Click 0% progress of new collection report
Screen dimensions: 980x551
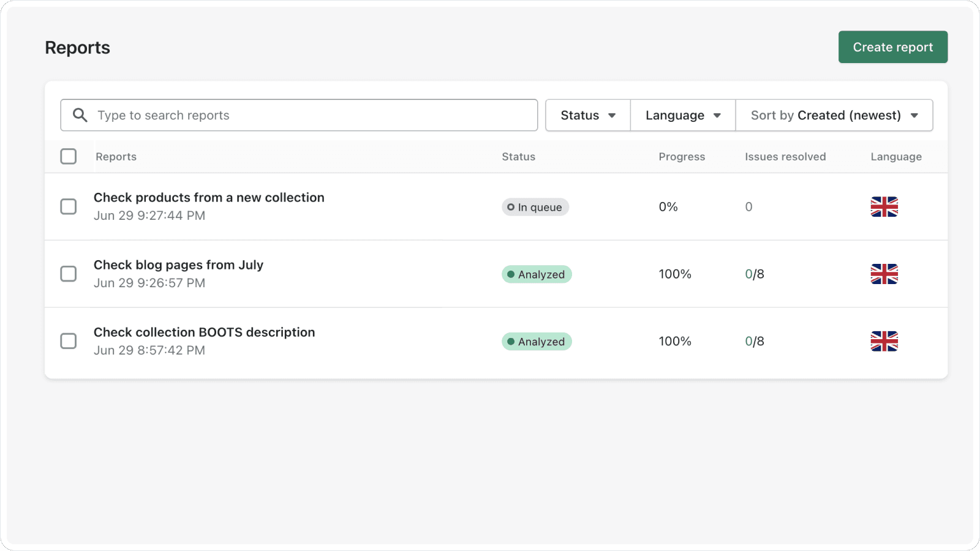(668, 207)
